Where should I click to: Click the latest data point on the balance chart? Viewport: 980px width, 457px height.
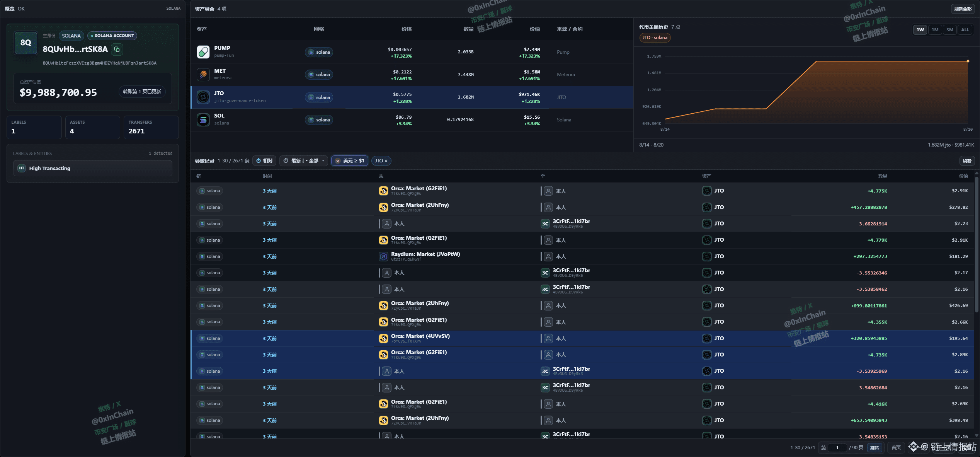[x=968, y=61]
